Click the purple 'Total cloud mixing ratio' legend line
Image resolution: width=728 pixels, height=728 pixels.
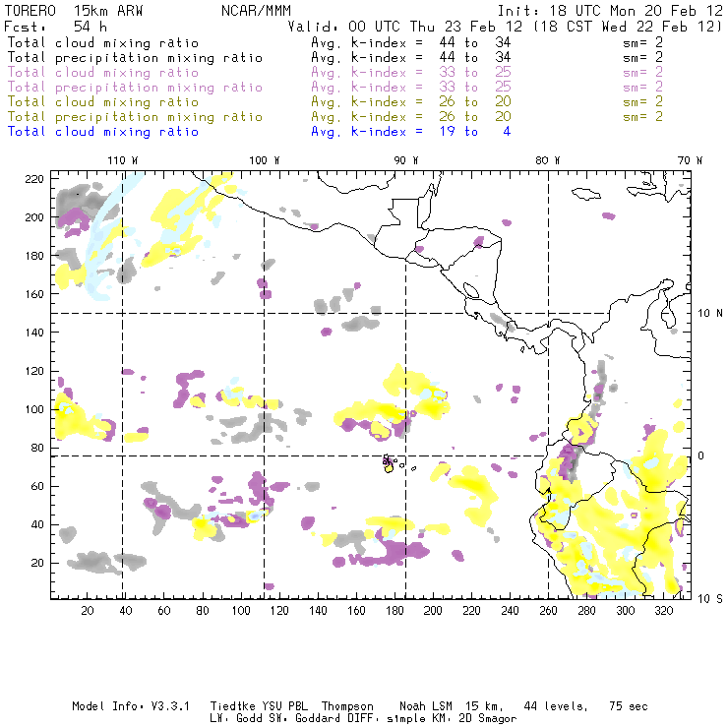click(103, 73)
